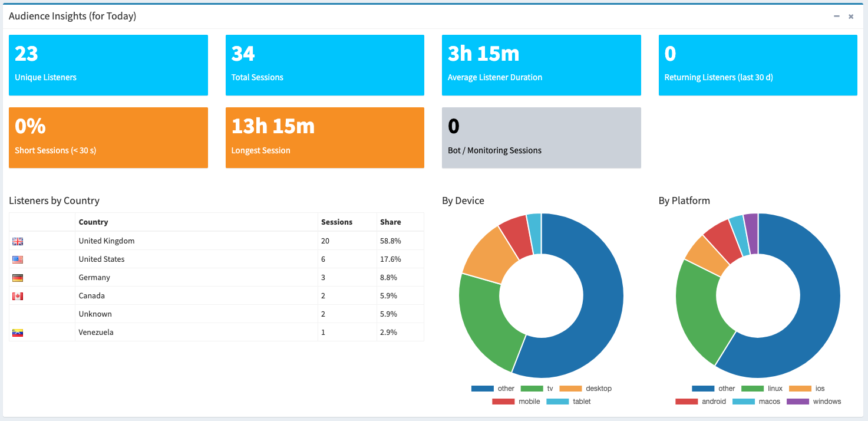This screenshot has height=421, width=868.
Task: Select the 'Unknown' country cell
Action: pos(196,314)
